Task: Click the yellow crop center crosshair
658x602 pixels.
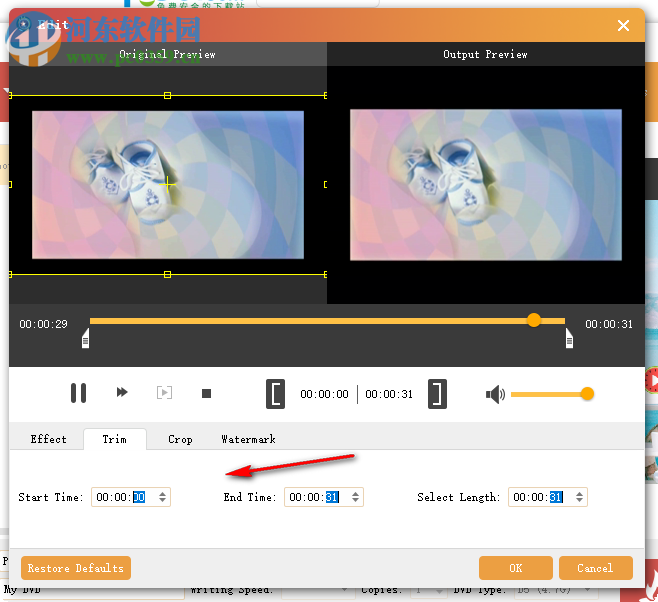Action: click(167, 185)
